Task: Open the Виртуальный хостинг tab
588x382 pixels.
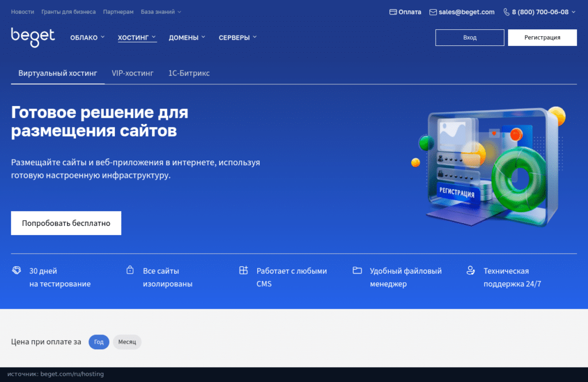Action: tap(58, 73)
